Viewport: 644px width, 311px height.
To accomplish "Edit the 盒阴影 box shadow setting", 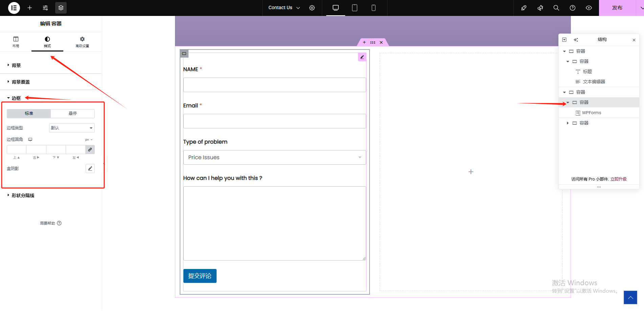I will [x=90, y=169].
